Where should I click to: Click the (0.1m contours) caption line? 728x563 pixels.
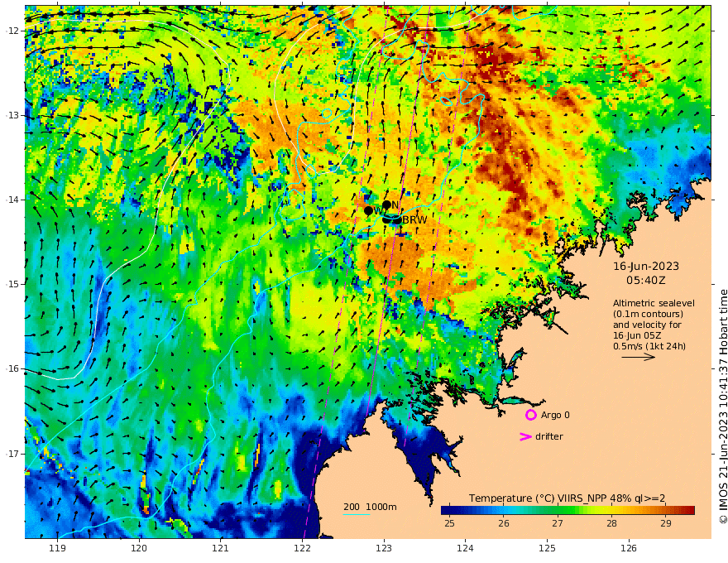click(648, 314)
